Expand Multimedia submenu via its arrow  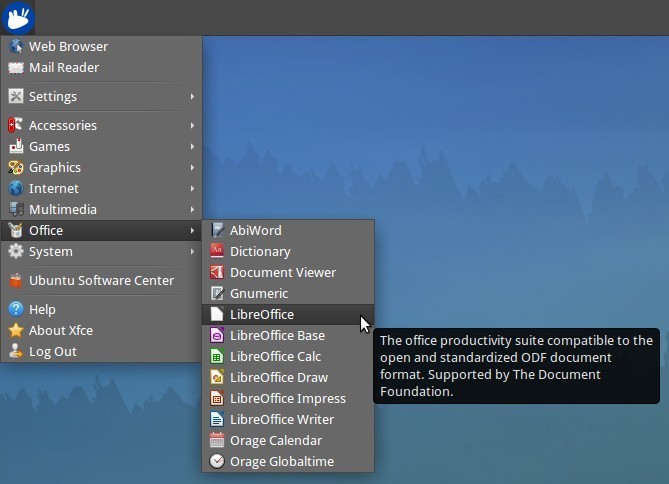click(192, 209)
